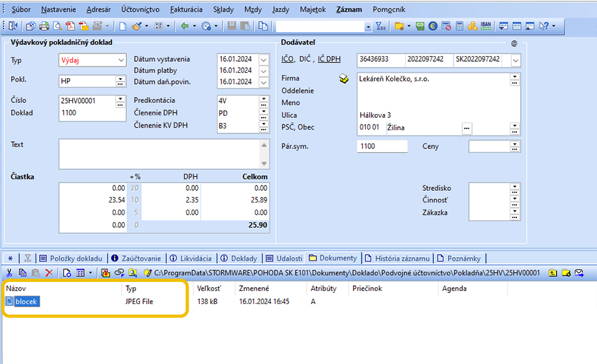Click the Text field scrollbar down arrow

click(x=264, y=163)
